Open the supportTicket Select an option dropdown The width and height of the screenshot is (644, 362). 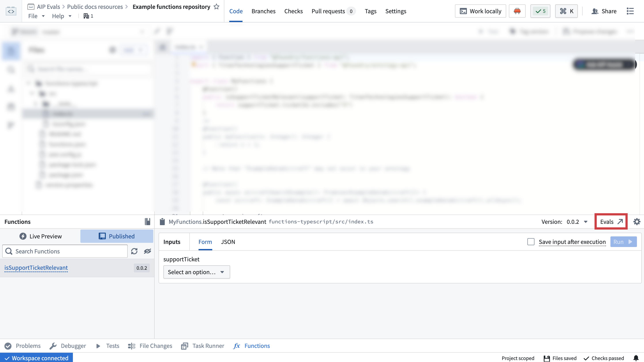coord(197,272)
